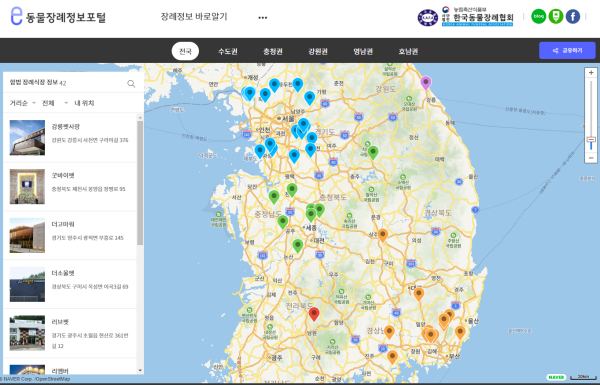Open the Naver Post icon in header
This screenshot has width=600, height=385.
pos(556,16)
